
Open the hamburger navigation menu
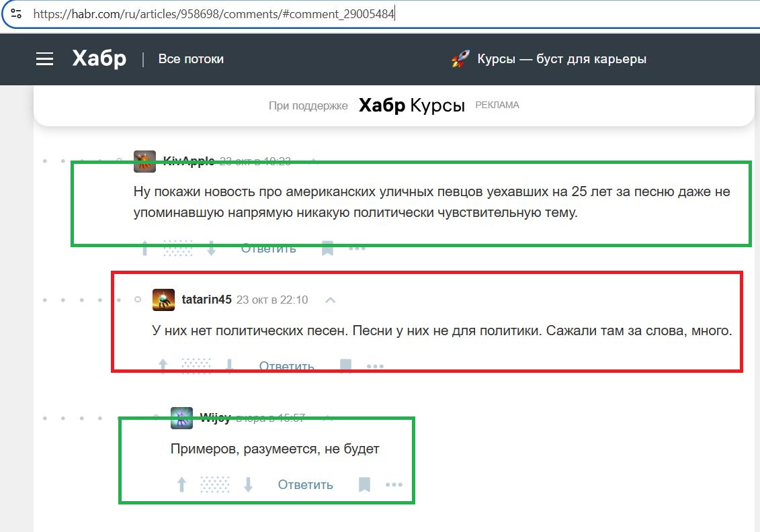[x=44, y=58]
